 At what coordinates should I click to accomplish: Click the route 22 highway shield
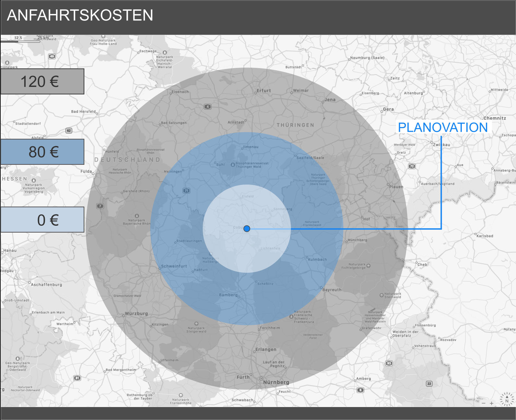tap(429, 384)
